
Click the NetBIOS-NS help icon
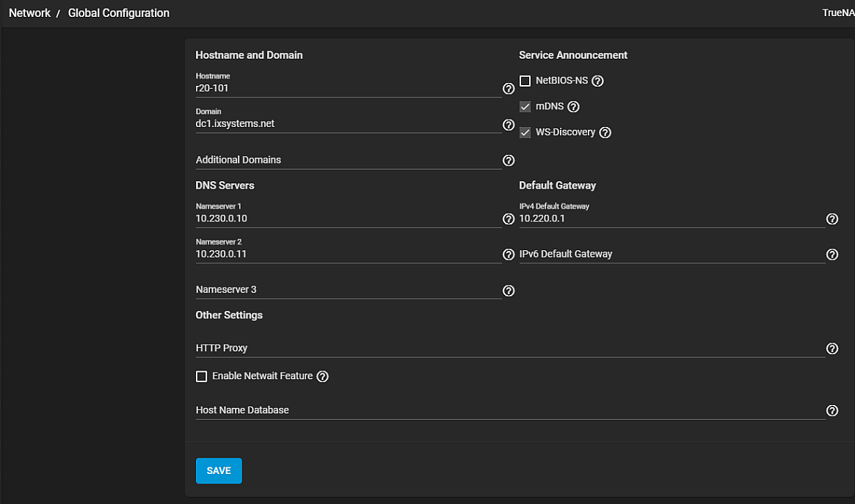click(597, 81)
